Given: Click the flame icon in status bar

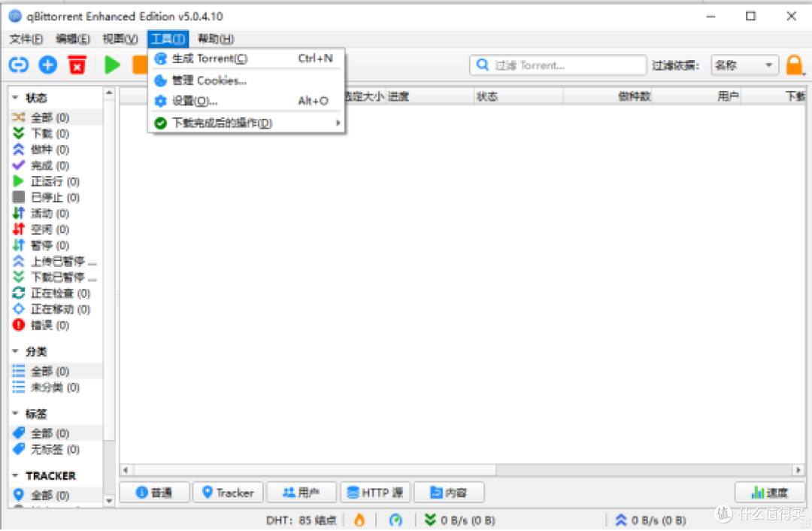Looking at the screenshot, I should pyautogui.click(x=359, y=520).
